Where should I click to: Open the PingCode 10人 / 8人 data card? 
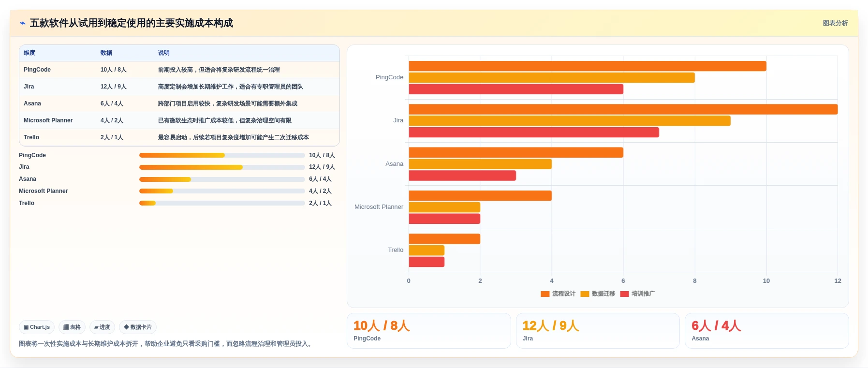click(429, 331)
